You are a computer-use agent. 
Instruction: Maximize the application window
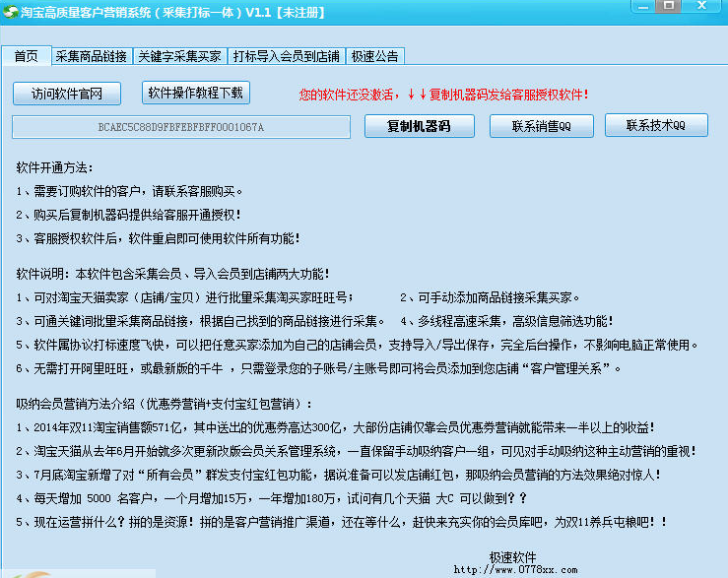pos(669,6)
